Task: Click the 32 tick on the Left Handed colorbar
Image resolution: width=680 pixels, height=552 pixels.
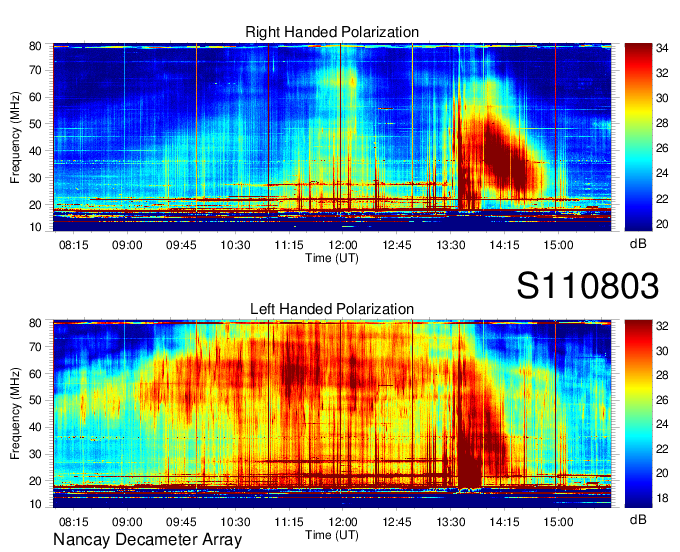Action: [662, 326]
